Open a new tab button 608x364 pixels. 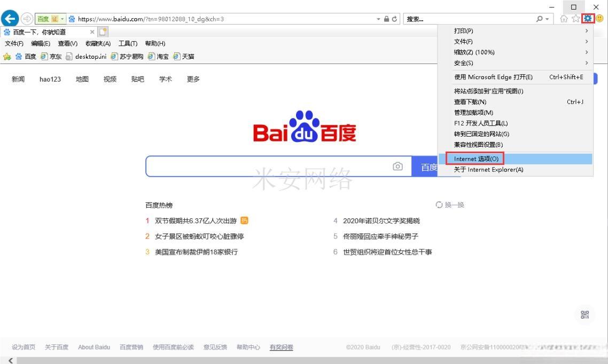click(103, 31)
